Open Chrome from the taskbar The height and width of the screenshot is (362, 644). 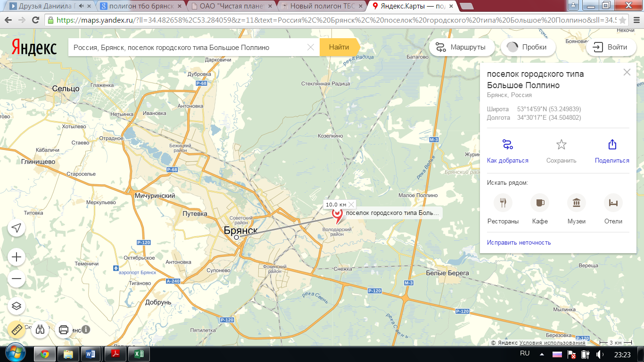(x=45, y=354)
